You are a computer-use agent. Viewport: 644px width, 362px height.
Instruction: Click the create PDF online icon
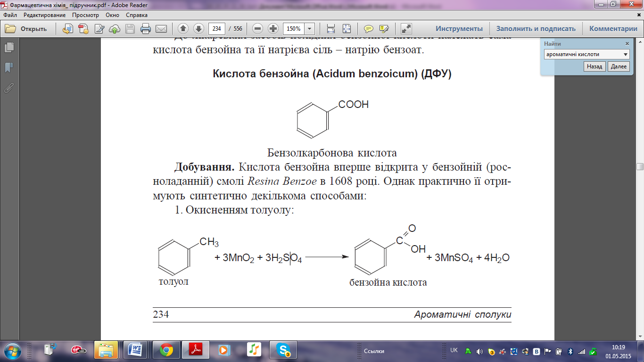click(x=84, y=29)
